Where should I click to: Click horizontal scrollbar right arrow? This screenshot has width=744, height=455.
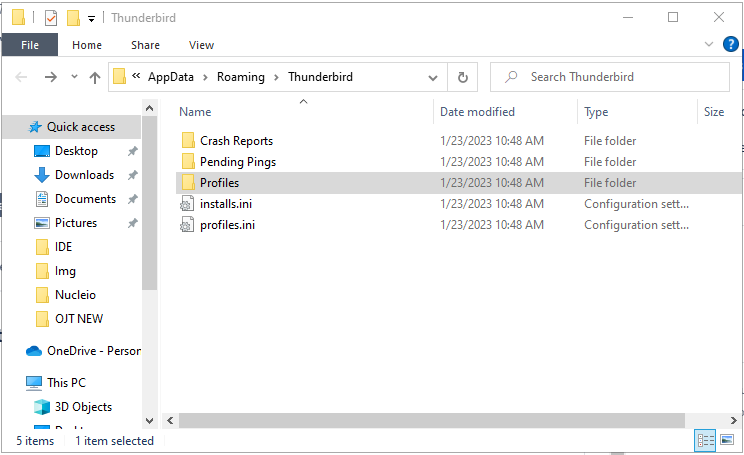(x=734, y=420)
